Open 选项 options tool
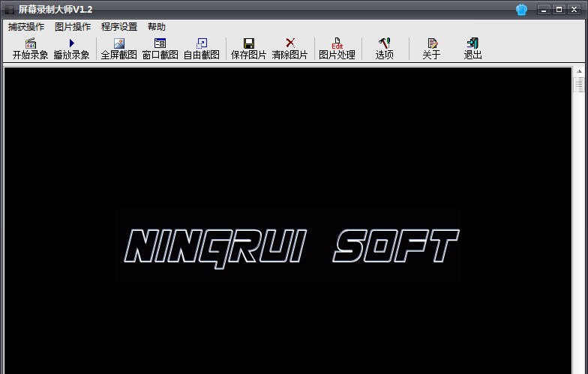Viewport: 588px width, 374px height. pyautogui.click(x=384, y=49)
